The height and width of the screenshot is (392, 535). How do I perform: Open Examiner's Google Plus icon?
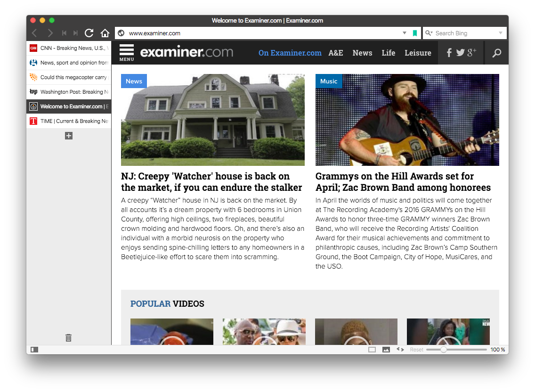coord(472,52)
